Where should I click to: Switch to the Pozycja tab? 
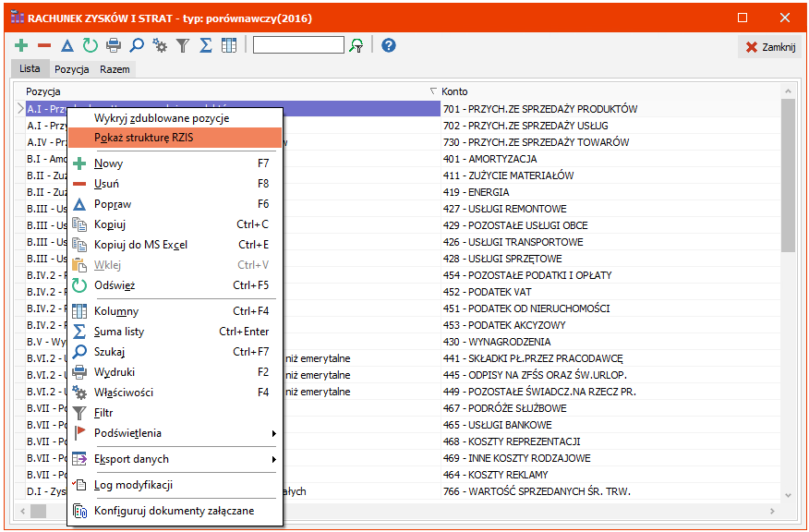click(72, 69)
